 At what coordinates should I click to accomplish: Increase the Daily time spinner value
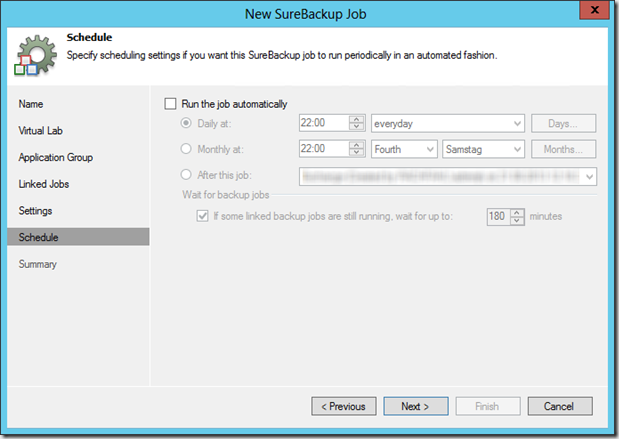point(356,119)
